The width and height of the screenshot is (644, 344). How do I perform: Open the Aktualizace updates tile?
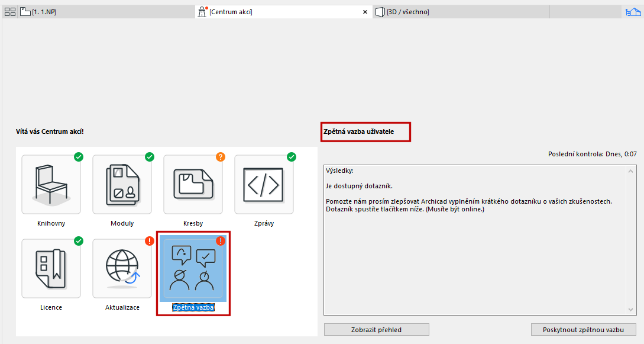tap(122, 268)
